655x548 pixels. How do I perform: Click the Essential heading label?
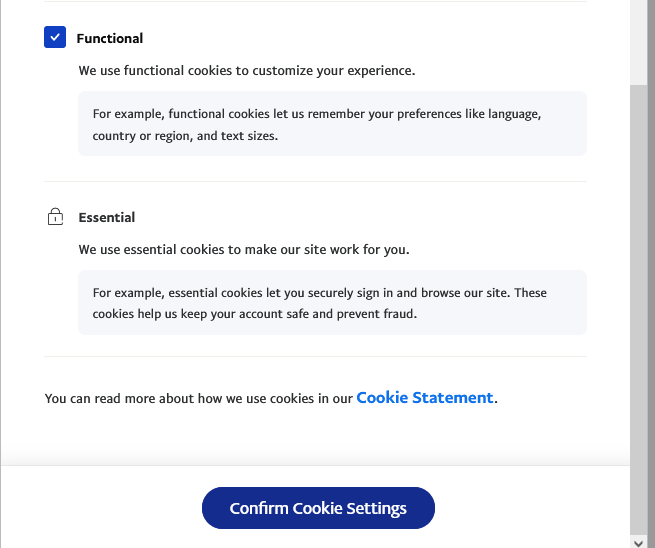[x=107, y=217]
